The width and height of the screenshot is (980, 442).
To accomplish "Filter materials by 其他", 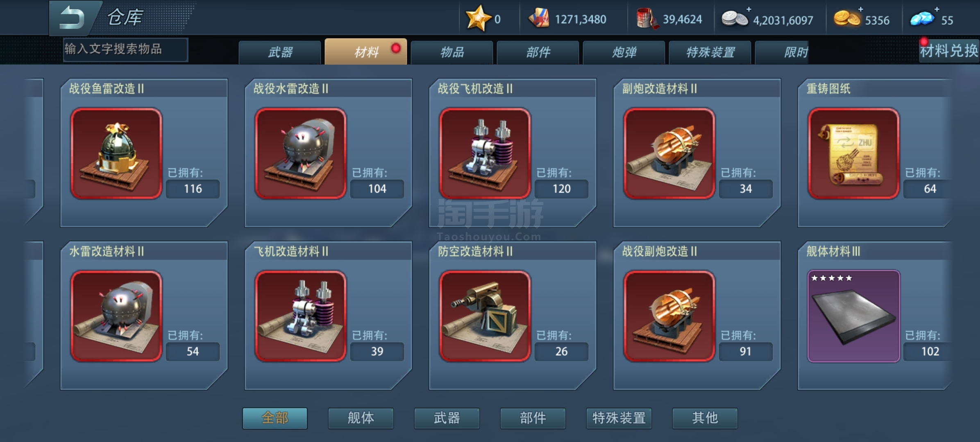I will point(705,418).
